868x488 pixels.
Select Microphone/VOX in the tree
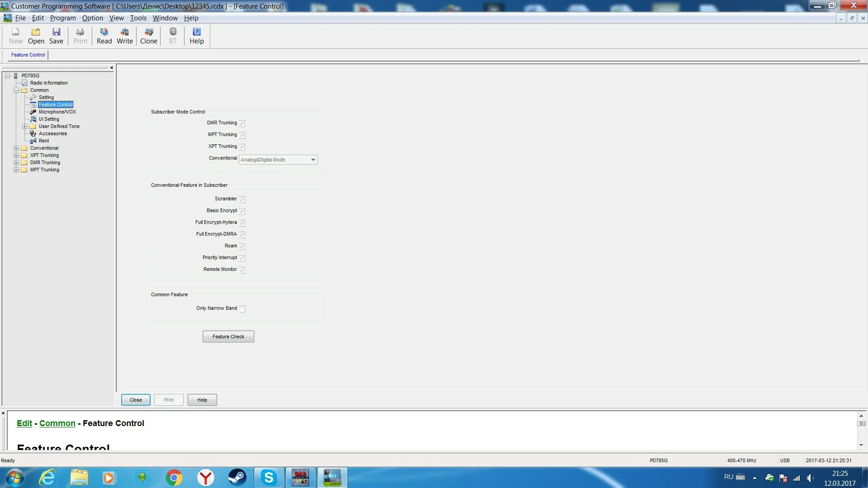pos(57,112)
